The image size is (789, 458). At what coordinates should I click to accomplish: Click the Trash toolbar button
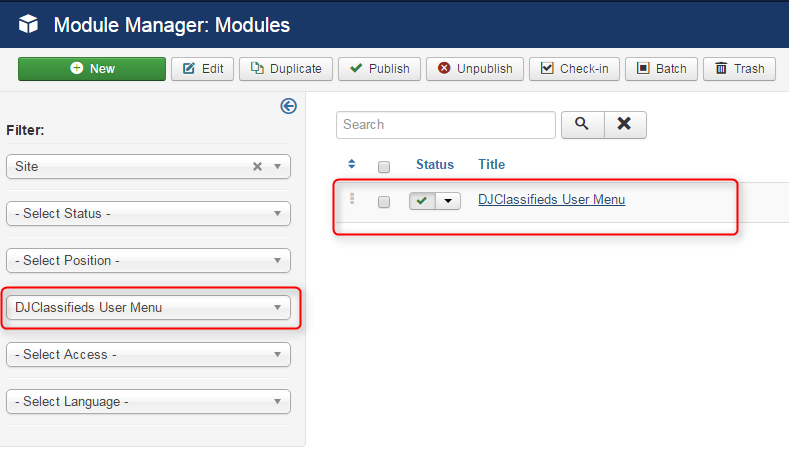click(x=739, y=69)
